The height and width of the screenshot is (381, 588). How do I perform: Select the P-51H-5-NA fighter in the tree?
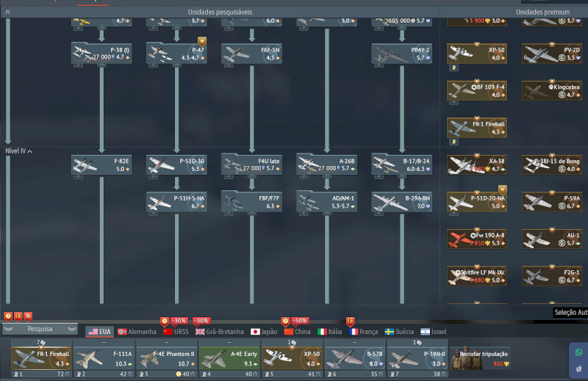pyautogui.click(x=176, y=202)
